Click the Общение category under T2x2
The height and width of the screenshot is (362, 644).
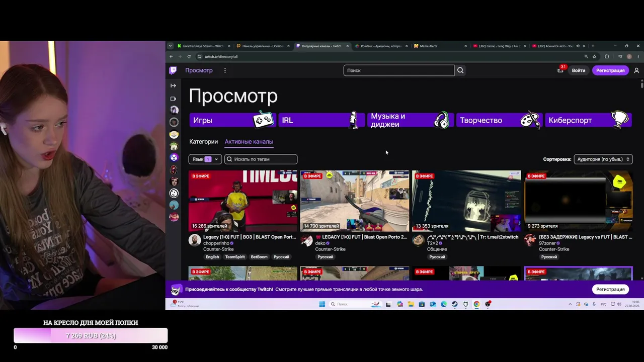click(437, 249)
